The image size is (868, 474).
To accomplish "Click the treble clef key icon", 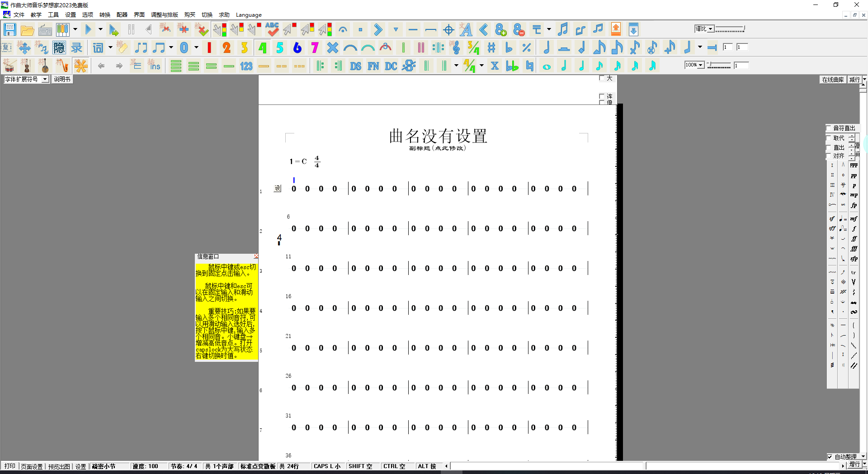I will [456, 47].
